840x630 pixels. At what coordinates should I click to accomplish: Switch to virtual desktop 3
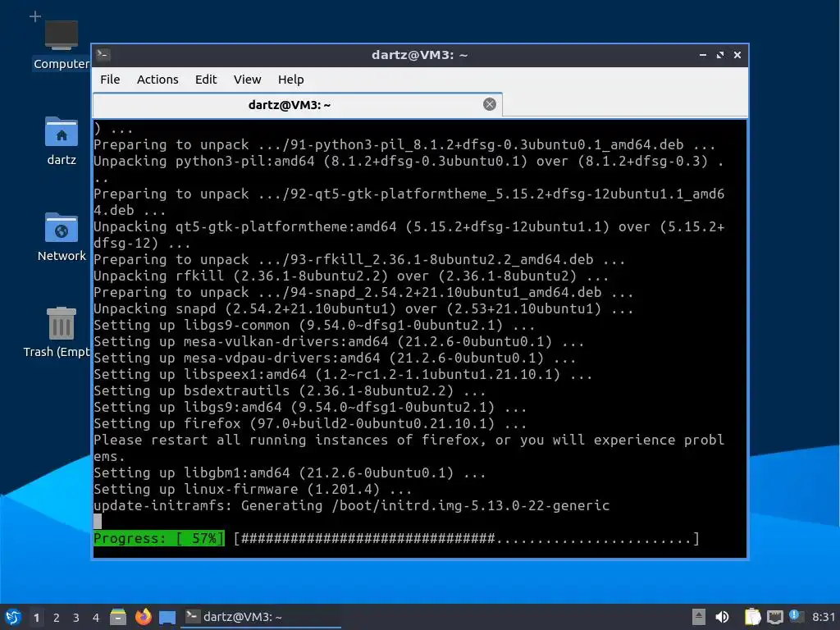(76, 618)
